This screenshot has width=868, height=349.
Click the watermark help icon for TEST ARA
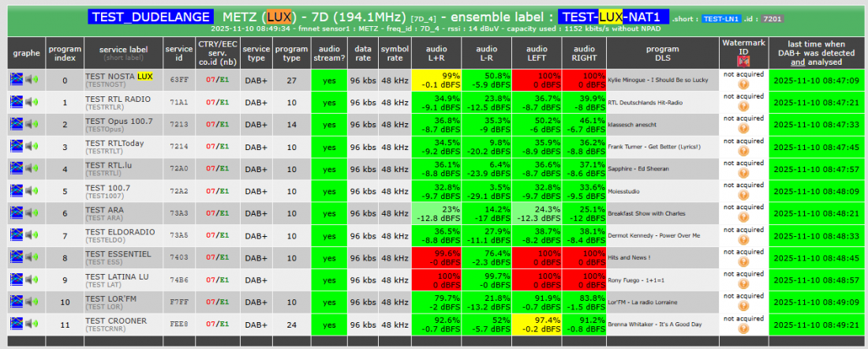743,218
